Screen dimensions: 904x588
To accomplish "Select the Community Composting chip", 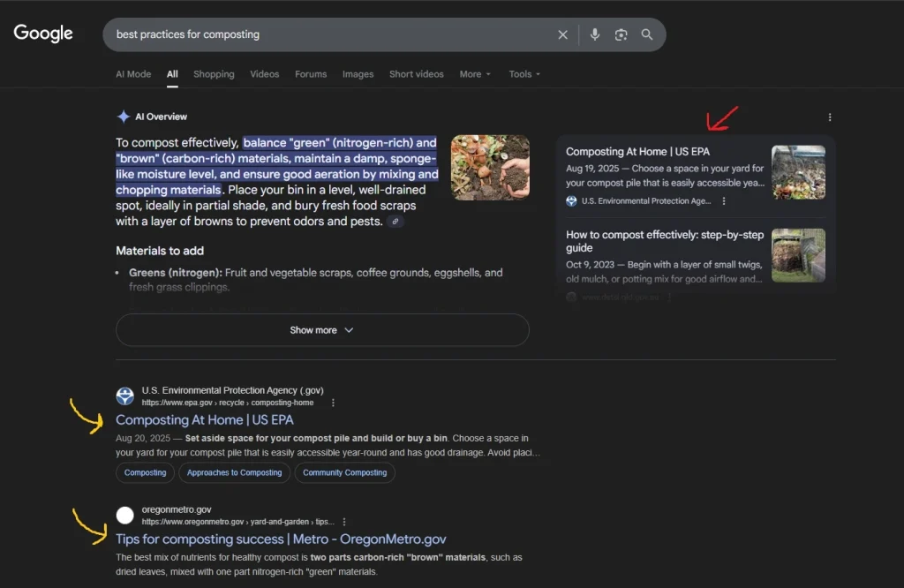I will [x=344, y=472].
